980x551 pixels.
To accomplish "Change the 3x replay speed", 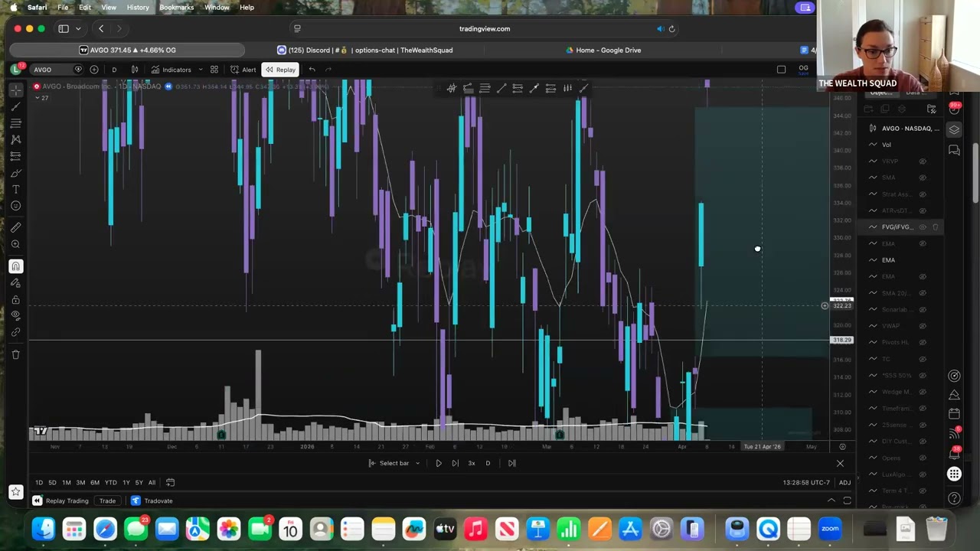I will [472, 463].
